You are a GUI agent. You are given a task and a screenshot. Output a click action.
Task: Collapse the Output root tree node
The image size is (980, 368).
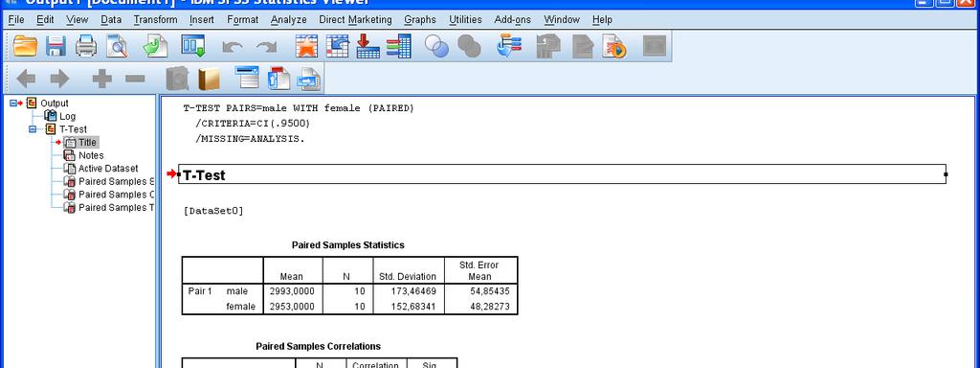coord(12,103)
